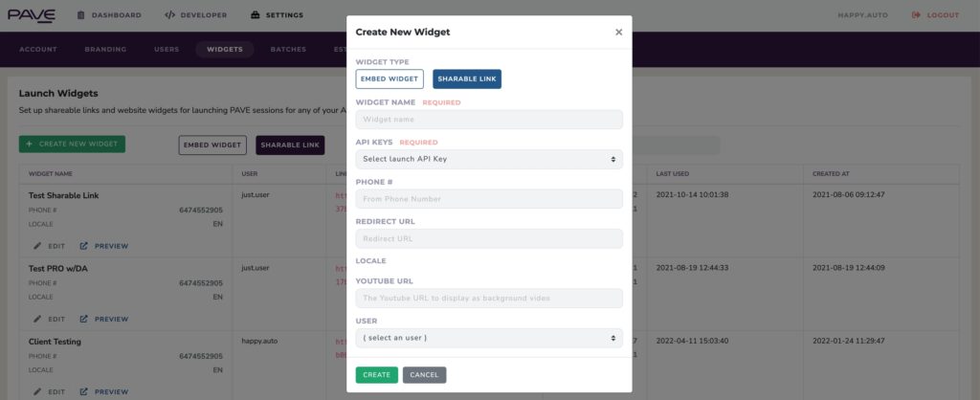
Task: Click the pencil icon for Test Sharable Link
Action: (x=37, y=246)
